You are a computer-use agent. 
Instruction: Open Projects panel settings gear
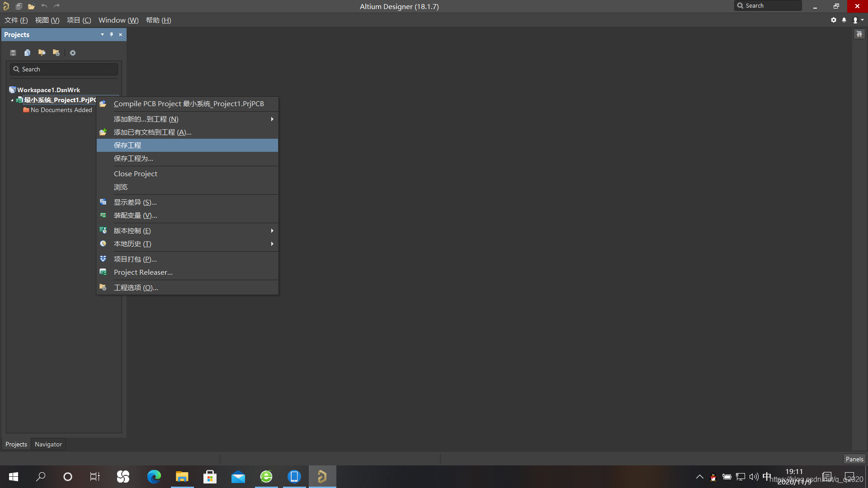coord(73,53)
